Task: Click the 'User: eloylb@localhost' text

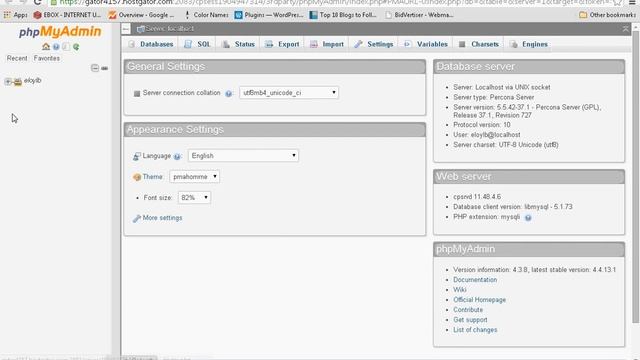Action: click(487, 135)
